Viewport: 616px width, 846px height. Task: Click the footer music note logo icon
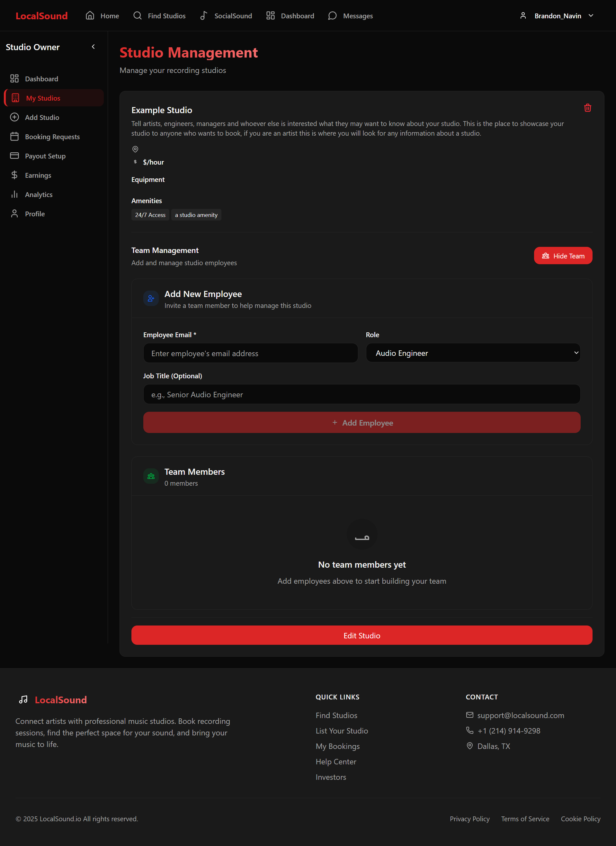point(23,699)
